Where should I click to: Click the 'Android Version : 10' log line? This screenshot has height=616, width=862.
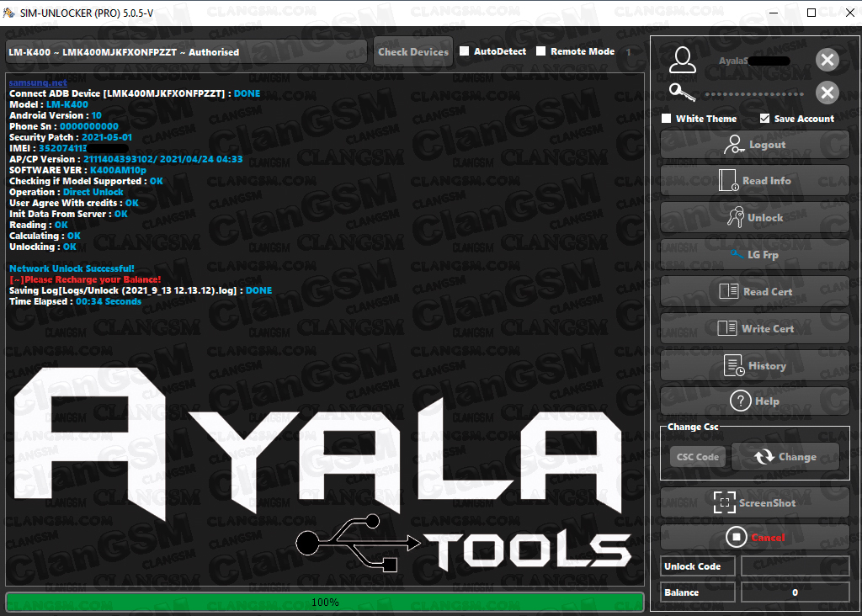(x=56, y=115)
